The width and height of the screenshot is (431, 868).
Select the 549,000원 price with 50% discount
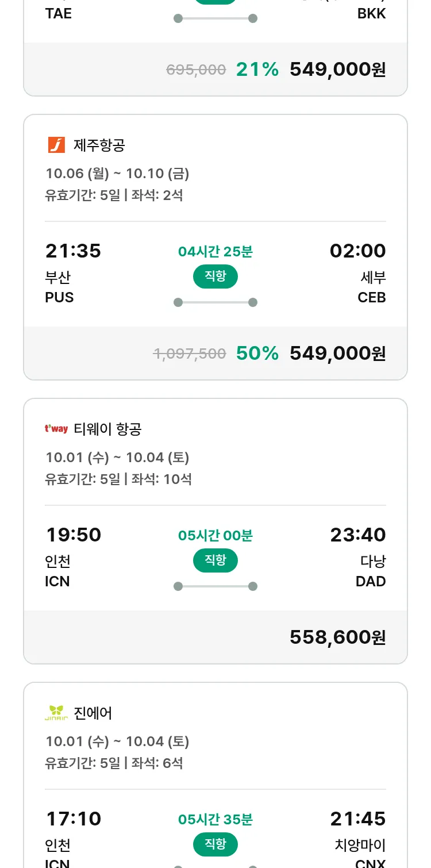click(337, 354)
